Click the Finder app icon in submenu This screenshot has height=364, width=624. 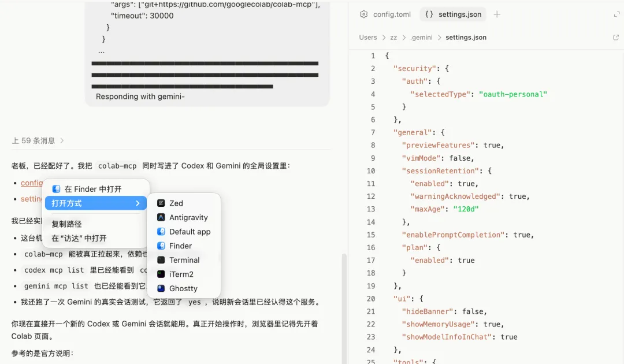[x=161, y=246]
